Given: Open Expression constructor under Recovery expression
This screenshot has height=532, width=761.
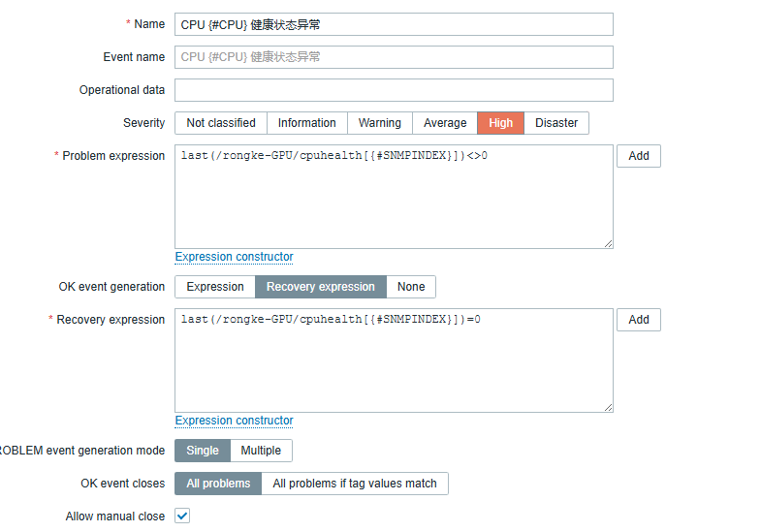Looking at the screenshot, I should point(234,421).
